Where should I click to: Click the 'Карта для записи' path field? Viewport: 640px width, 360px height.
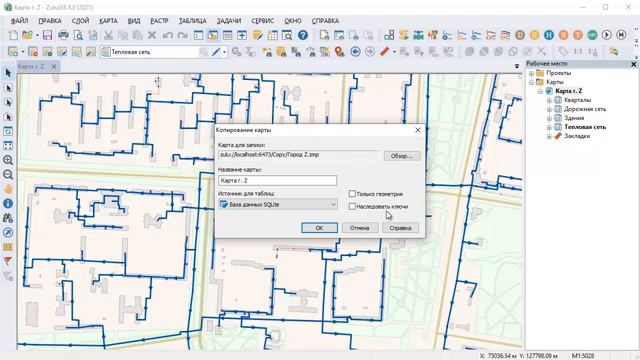click(299, 155)
